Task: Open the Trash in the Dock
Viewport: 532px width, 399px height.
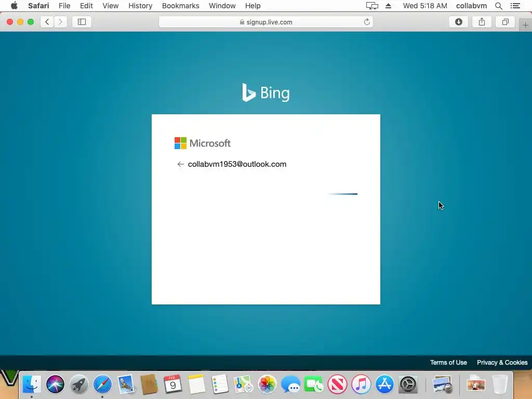Action: coord(500,384)
